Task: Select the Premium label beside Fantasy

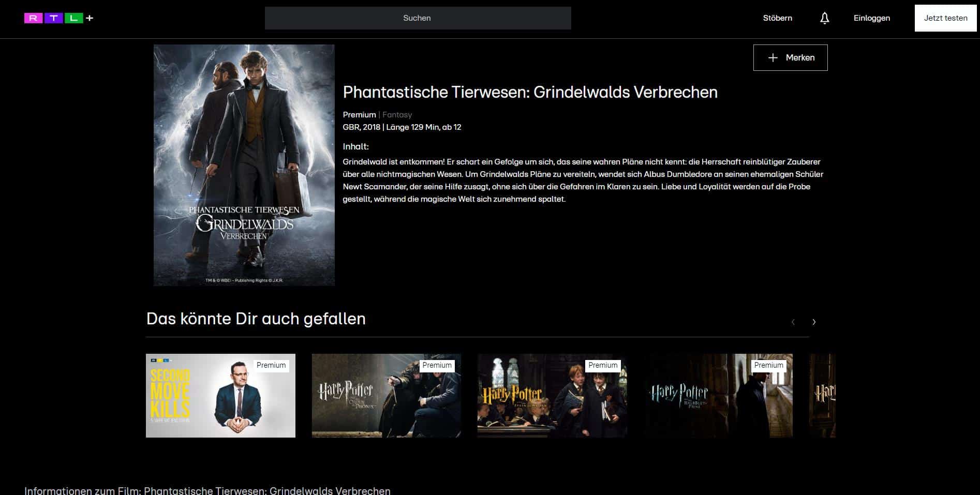Action: point(359,115)
